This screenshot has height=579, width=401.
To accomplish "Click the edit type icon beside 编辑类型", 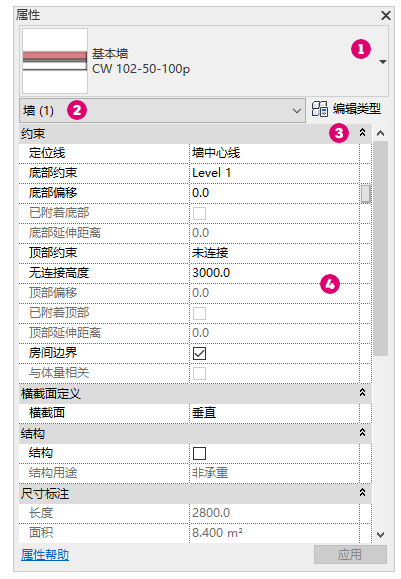I will 319,109.
